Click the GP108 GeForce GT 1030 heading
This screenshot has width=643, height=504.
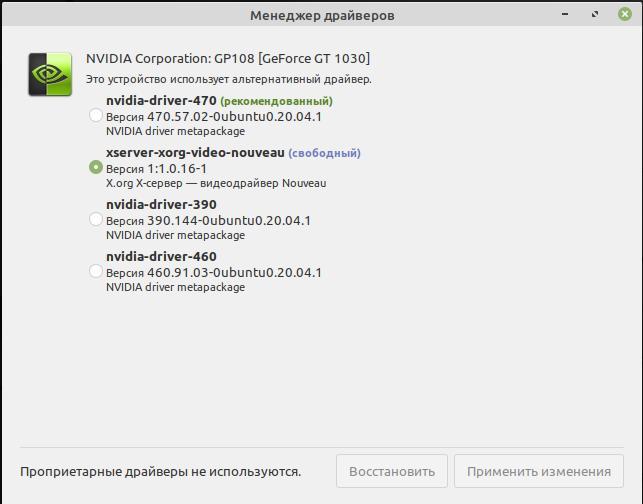tap(228, 59)
